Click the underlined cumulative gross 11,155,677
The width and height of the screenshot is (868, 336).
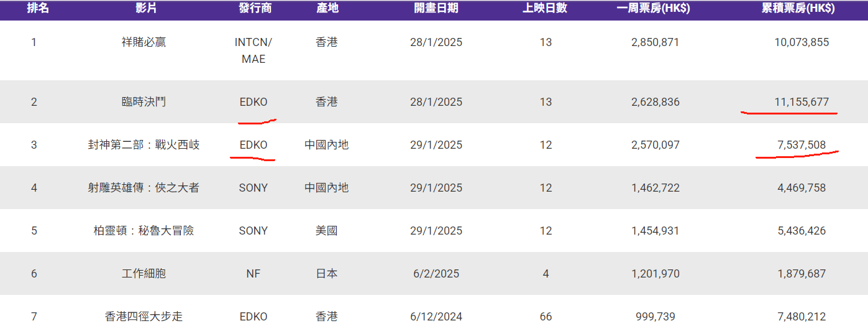[801, 102]
